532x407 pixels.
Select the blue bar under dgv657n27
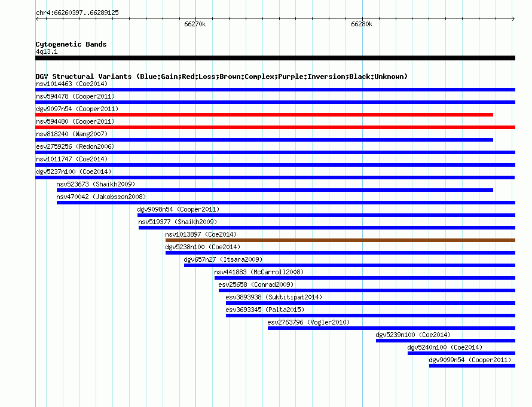(350, 265)
